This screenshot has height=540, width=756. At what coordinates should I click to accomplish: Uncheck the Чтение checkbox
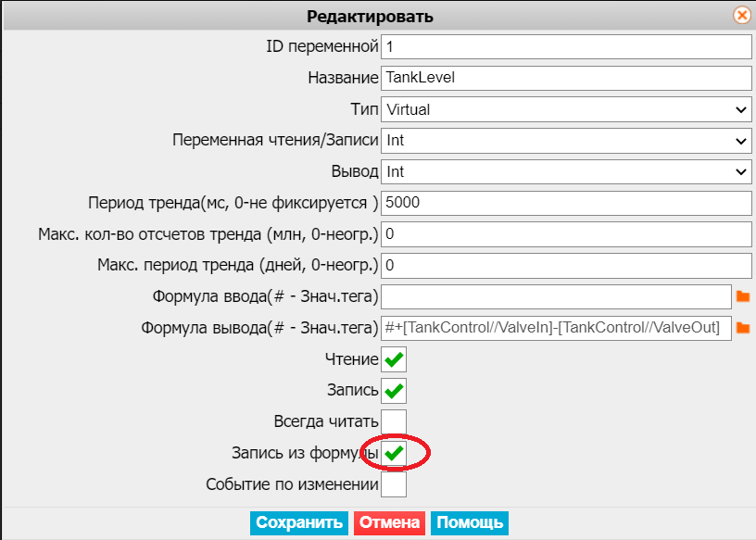[394, 359]
